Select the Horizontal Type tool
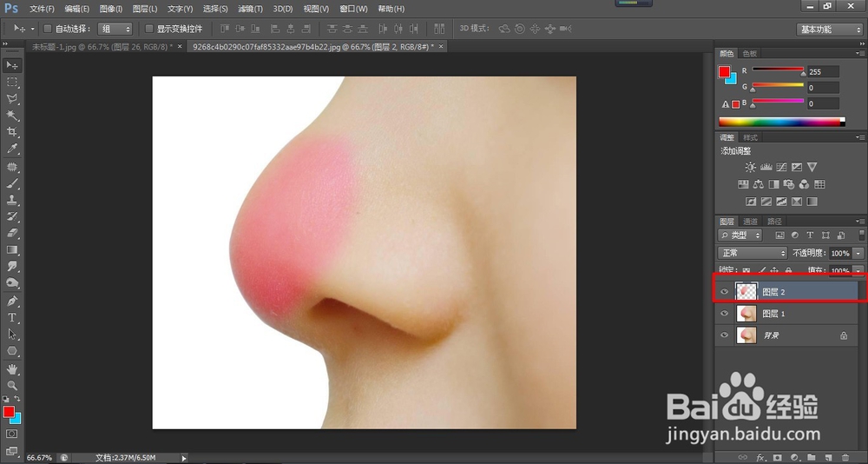The image size is (868, 464). coord(12,318)
